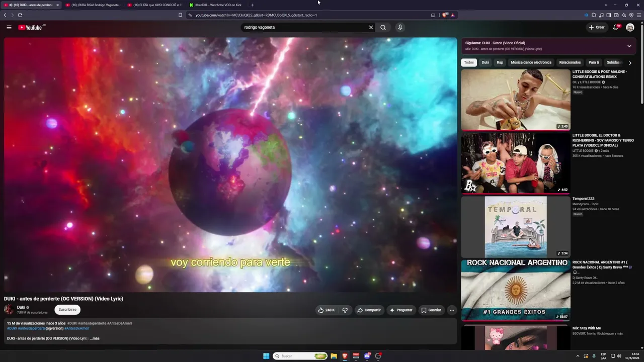Start voice search with the microphone

click(x=400, y=28)
